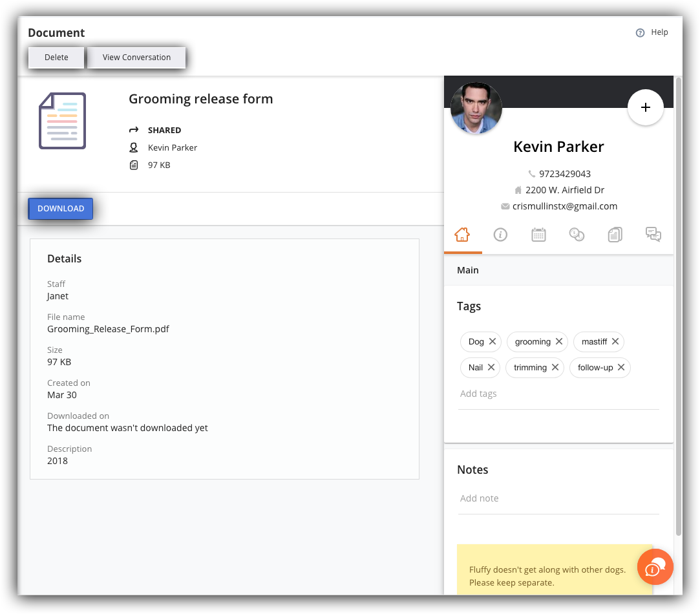The width and height of the screenshot is (700, 614).
Task: Click the envelope icon beside the email
Action: tap(505, 206)
